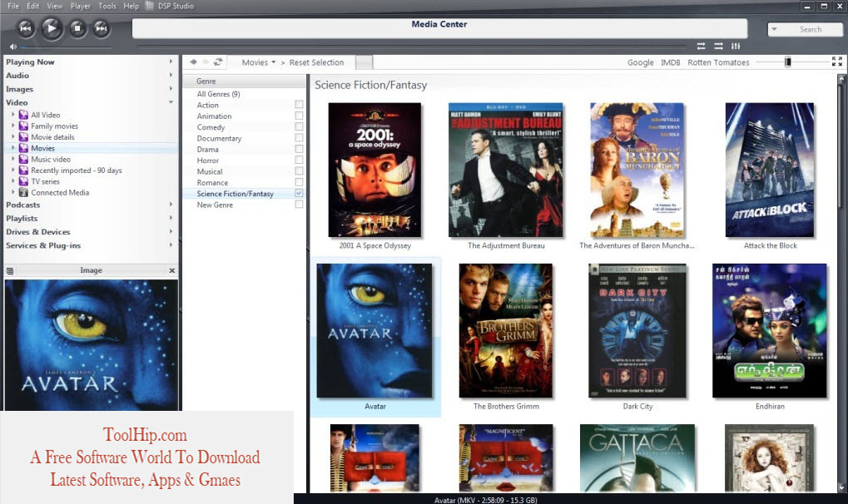Toggle fullscreen view icon at top right

[836, 62]
